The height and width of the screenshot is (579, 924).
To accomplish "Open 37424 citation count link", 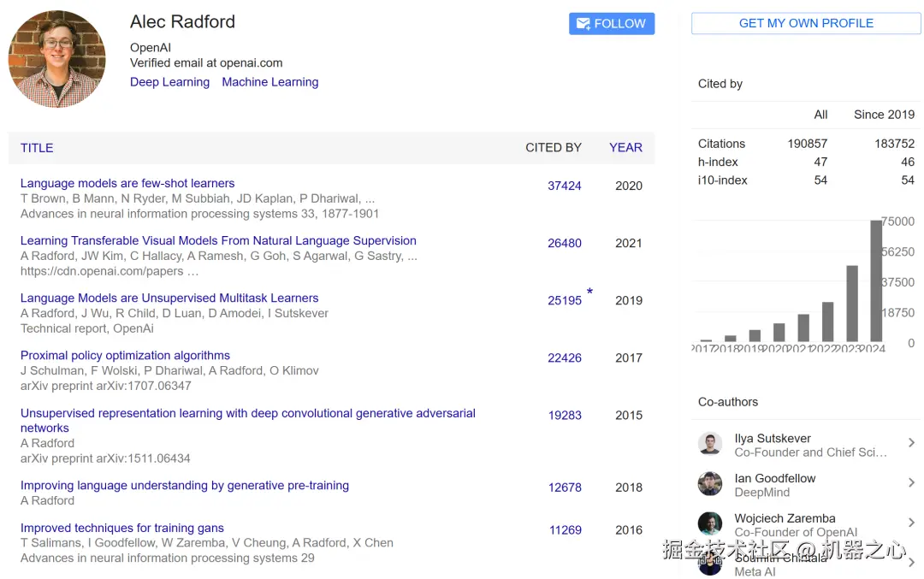I will [x=565, y=186].
